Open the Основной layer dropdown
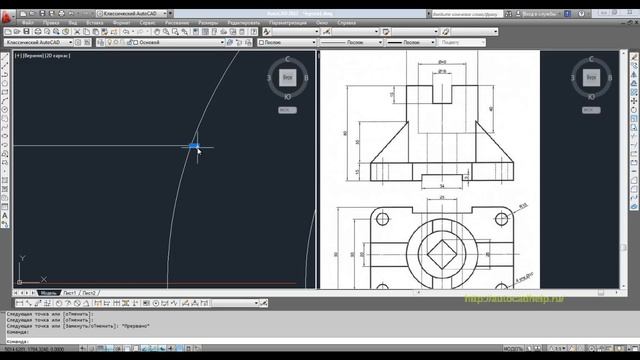Screen dimensions: 640x360 pos(166,42)
